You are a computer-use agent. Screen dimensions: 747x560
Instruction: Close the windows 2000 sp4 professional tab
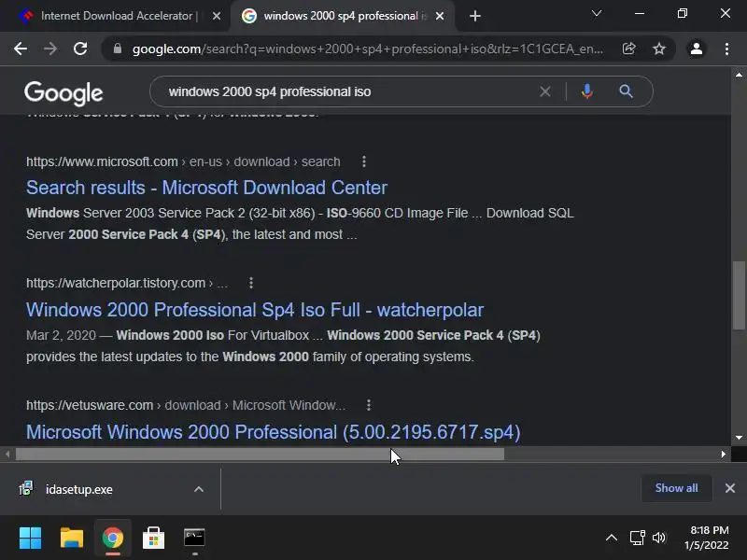[x=440, y=16]
